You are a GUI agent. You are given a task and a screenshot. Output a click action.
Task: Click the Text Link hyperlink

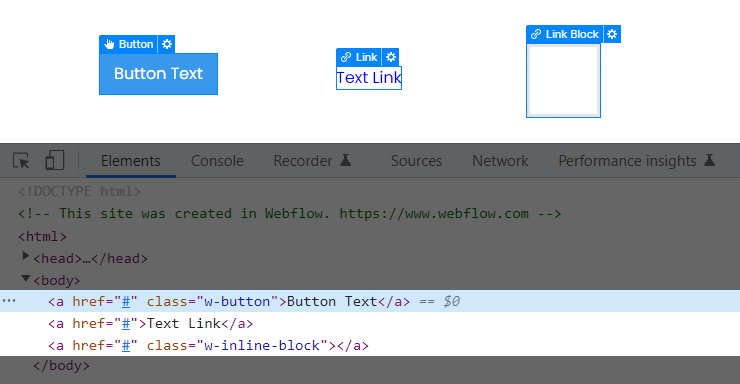[x=369, y=78]
